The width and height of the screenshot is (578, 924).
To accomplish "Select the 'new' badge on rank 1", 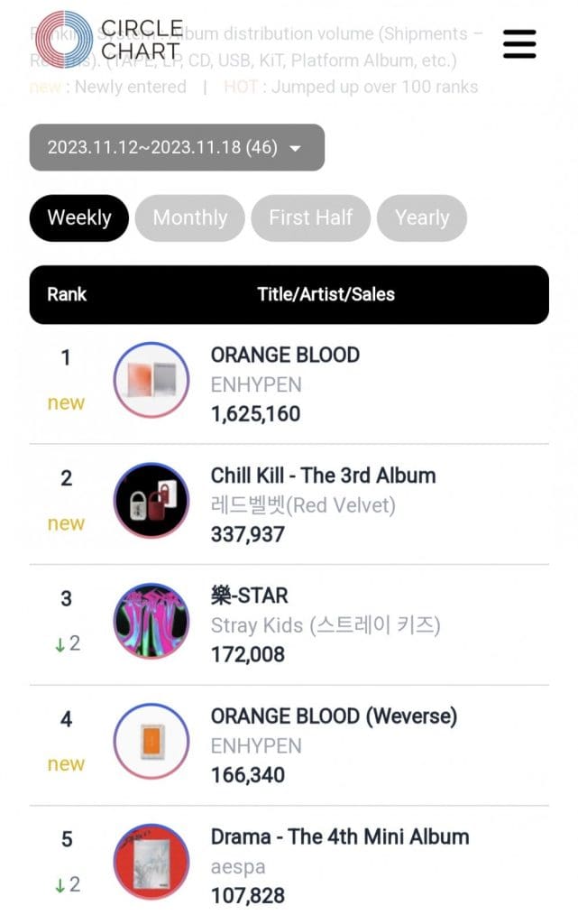I will click(65, 403).
